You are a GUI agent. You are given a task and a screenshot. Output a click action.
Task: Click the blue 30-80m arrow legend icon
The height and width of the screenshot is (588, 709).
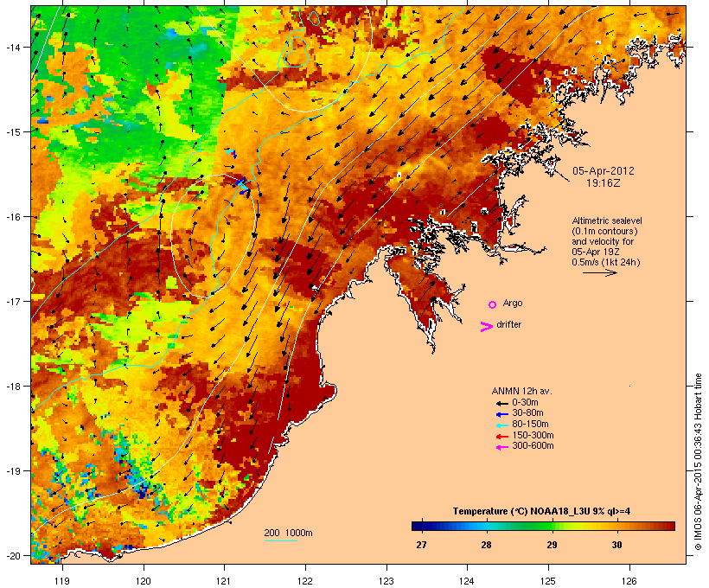501,414
